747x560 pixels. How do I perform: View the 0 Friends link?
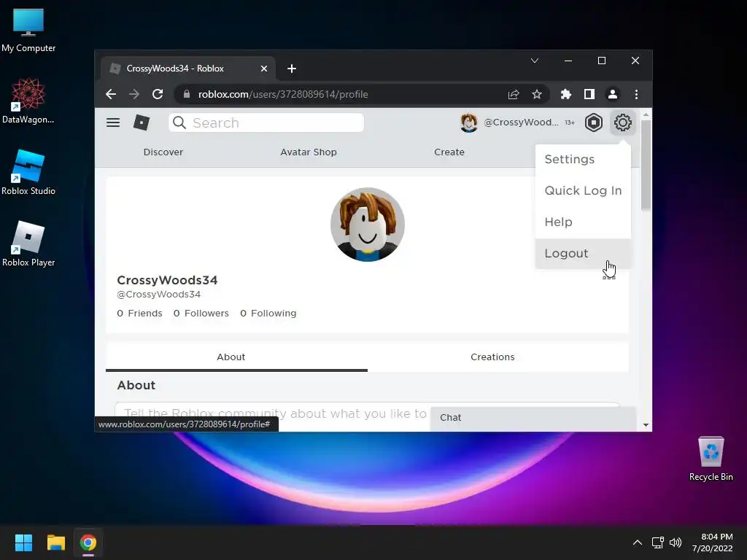[139, 314]
